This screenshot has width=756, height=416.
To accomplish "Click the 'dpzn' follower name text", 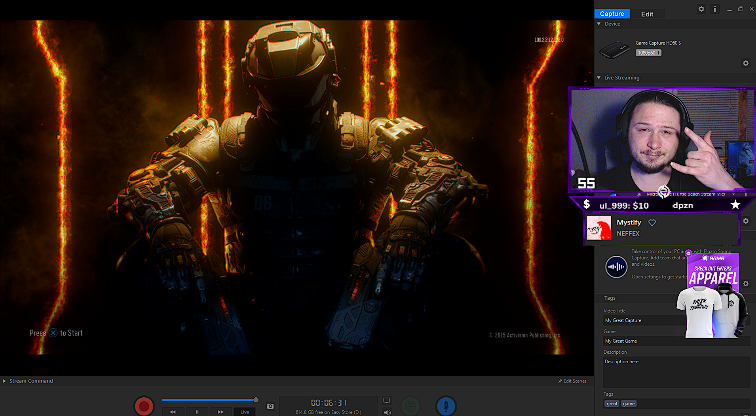I will click(683, 205).
